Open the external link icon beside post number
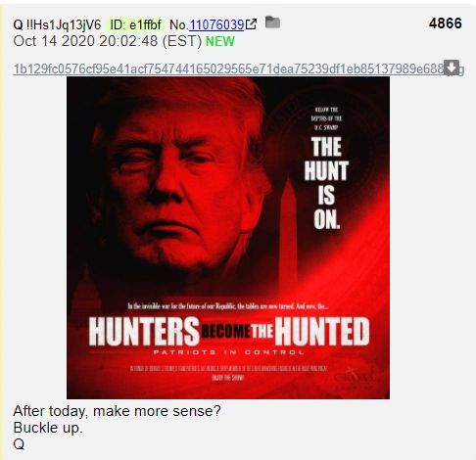Image resolution: width=476 pixels, height=460 pixels. 251,24
